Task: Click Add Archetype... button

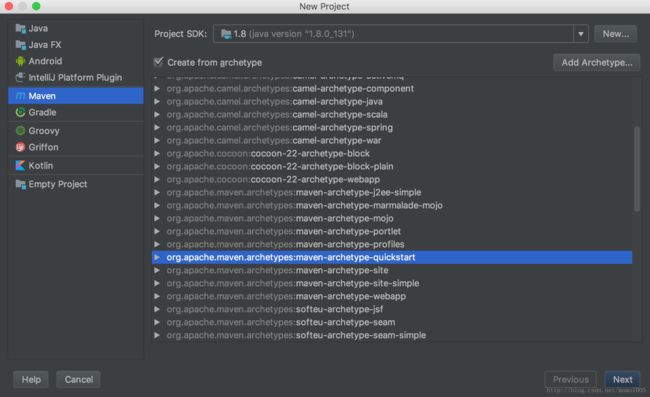Action: [x=597, y=63]
